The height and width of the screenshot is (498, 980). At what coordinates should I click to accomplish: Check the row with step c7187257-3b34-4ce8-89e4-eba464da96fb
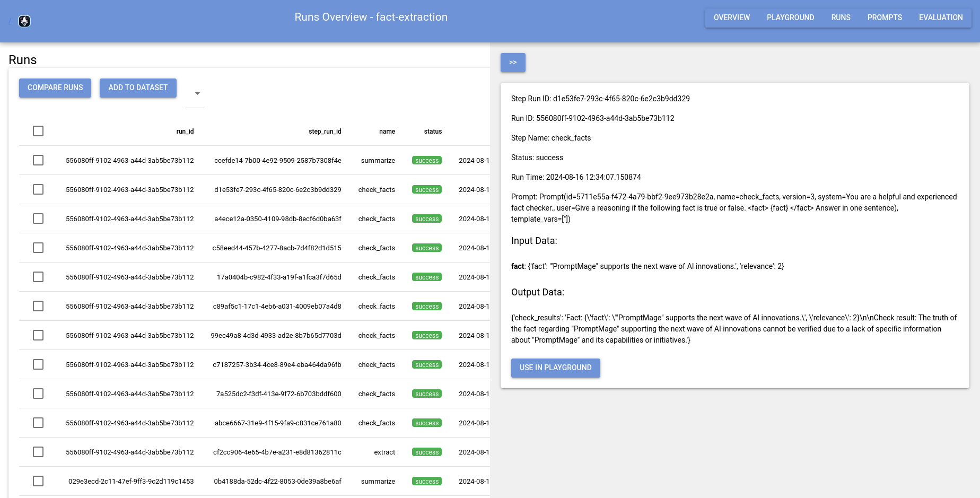click(38, 364)
